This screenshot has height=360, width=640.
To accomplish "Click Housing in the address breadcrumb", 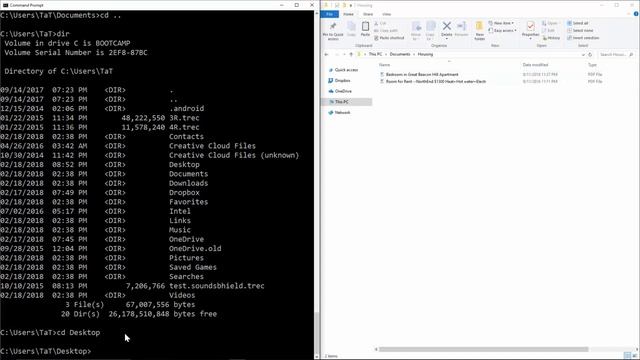I will click(425, 54).
